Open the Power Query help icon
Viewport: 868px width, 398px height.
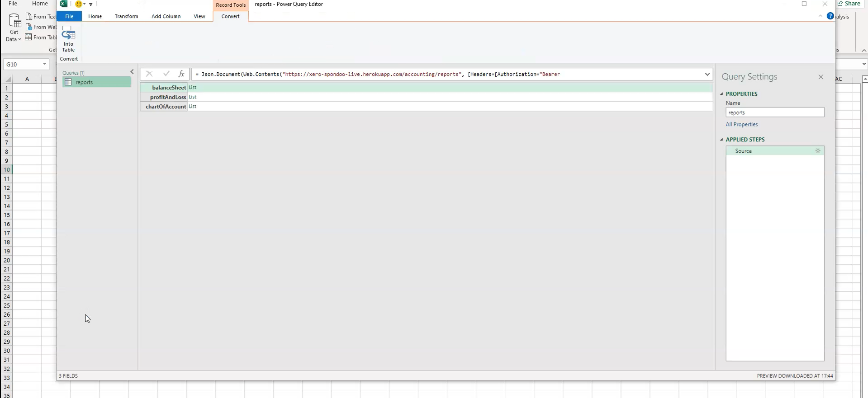[x=830, y=16]
